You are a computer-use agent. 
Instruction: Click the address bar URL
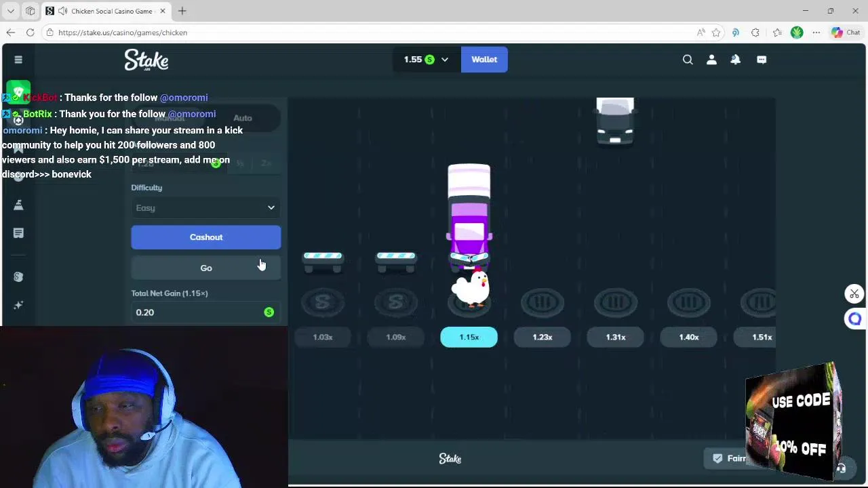(123, 33)
